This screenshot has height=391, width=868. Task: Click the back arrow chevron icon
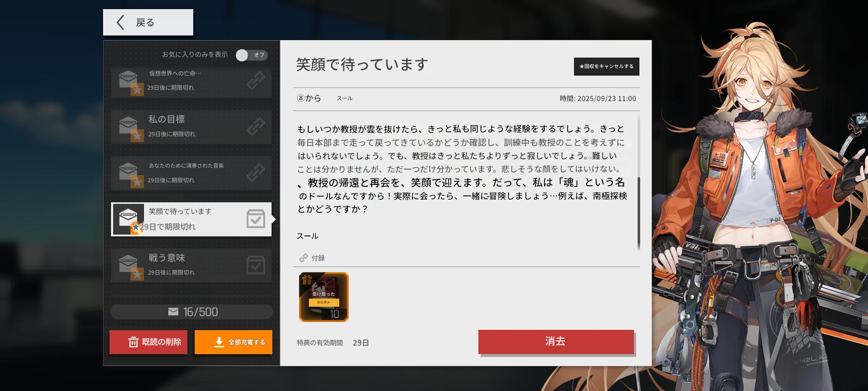pos(120,23)
